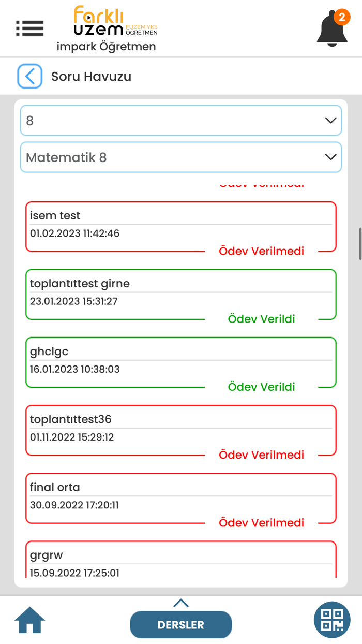Select the final orta test
This screenshot has height=644, width=362.
(181, 497)
